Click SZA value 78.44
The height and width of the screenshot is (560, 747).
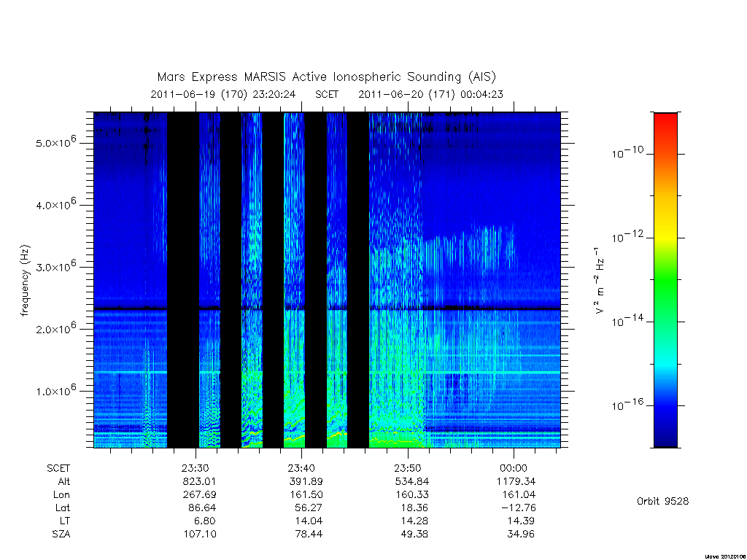tap(309, 534)
